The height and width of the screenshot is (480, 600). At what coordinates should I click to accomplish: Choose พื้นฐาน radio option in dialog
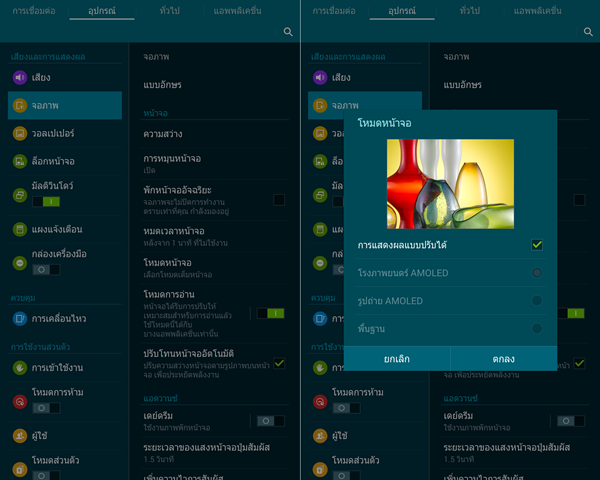(537, 328)
